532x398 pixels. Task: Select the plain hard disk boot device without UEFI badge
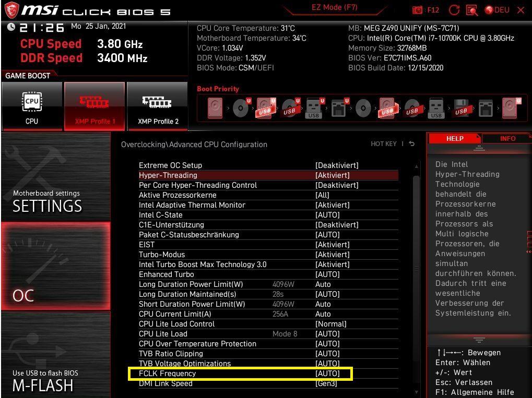(215, 108)
